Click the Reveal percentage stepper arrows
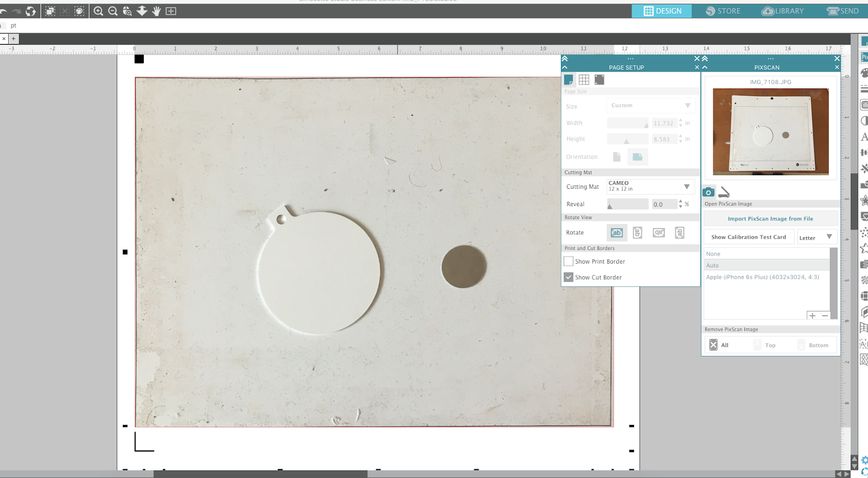This screenshot has width=868, height=478. (x=681, y=204)
